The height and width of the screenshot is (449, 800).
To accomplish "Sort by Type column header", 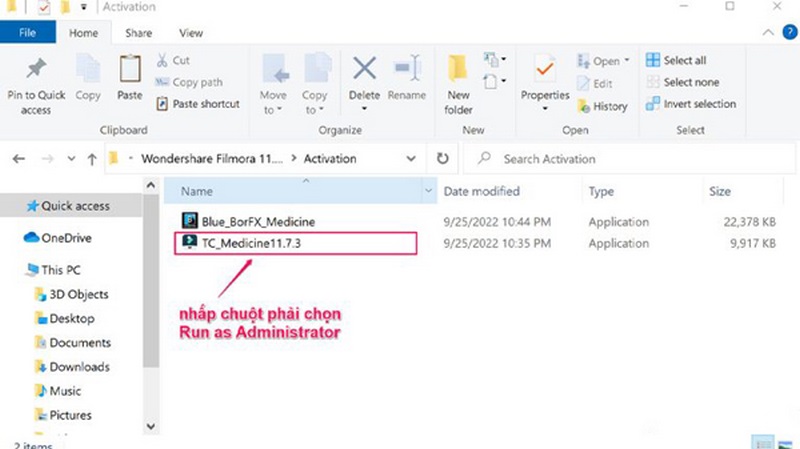I will pyautogui.click(x=602, y=191).
